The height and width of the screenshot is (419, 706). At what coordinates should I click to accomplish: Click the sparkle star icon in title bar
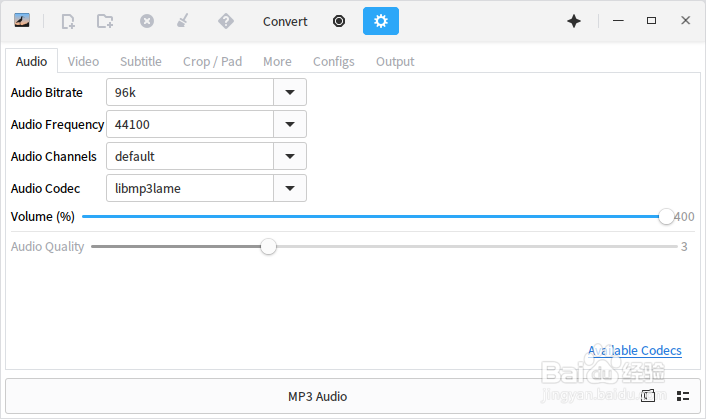point(574,21)
